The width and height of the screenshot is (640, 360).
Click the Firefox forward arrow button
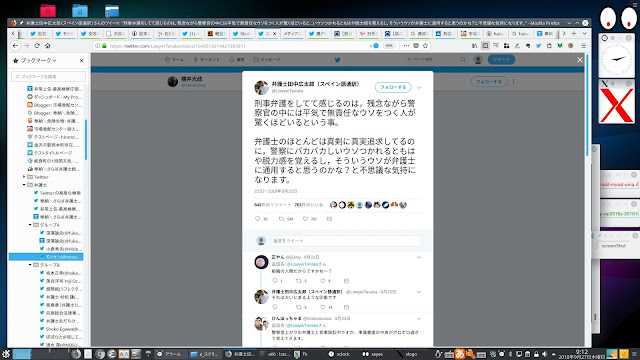click(26, 46)
